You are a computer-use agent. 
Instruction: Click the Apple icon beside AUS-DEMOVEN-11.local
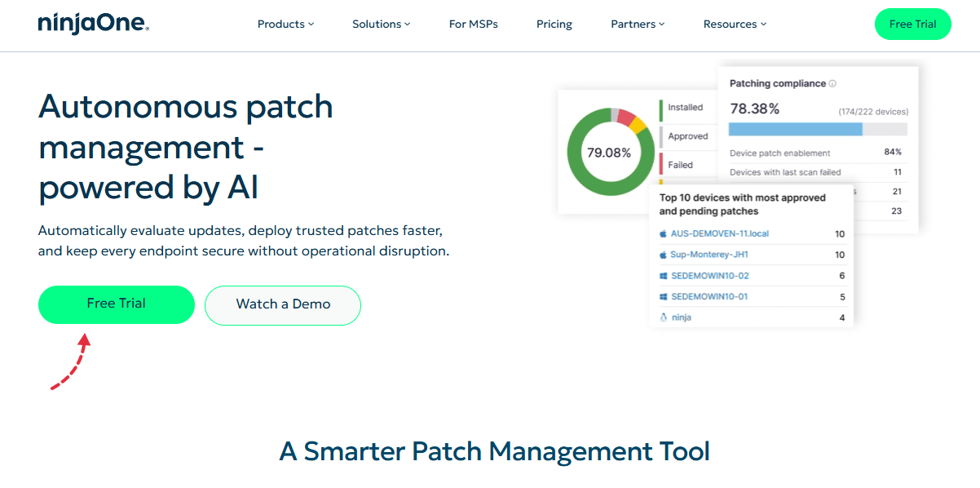(663, 234)
